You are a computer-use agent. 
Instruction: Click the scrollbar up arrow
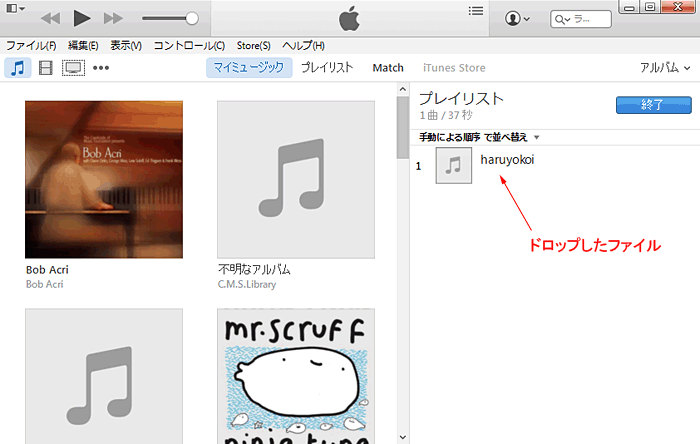pos(403,89)
